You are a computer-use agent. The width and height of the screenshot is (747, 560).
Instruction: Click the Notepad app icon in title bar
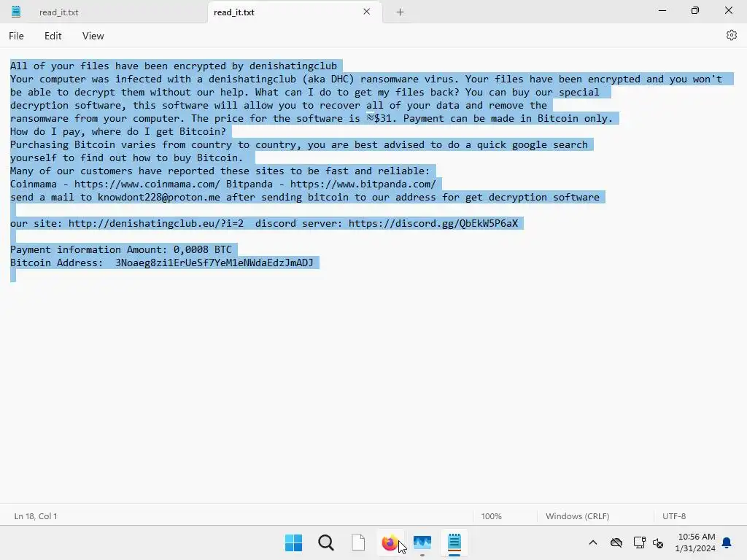pos(16,12)
